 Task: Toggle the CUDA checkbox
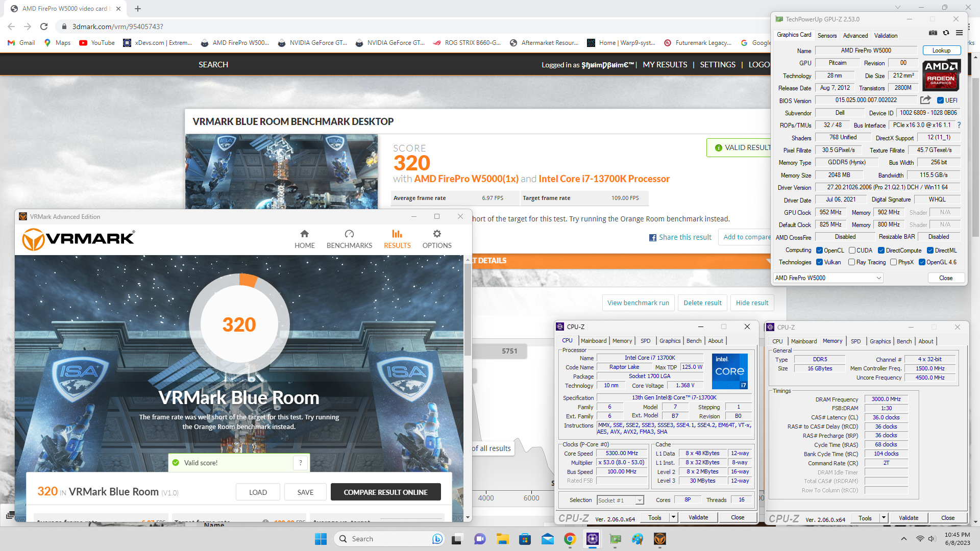coord(852,251)
